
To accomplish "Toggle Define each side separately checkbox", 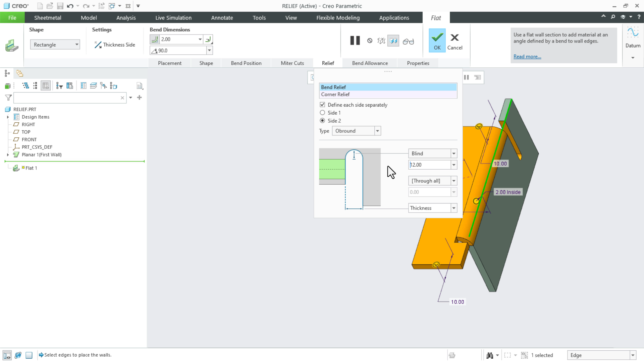I will [322, 105].
